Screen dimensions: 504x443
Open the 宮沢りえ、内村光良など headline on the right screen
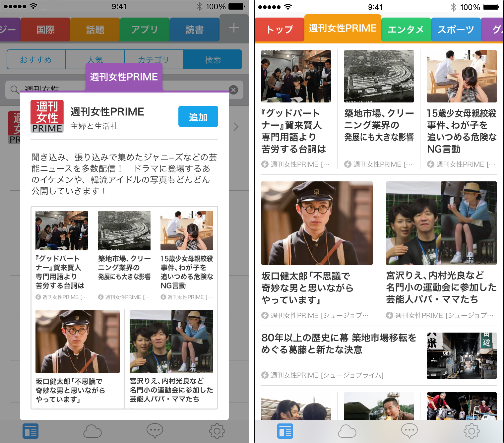coord(441,287)
